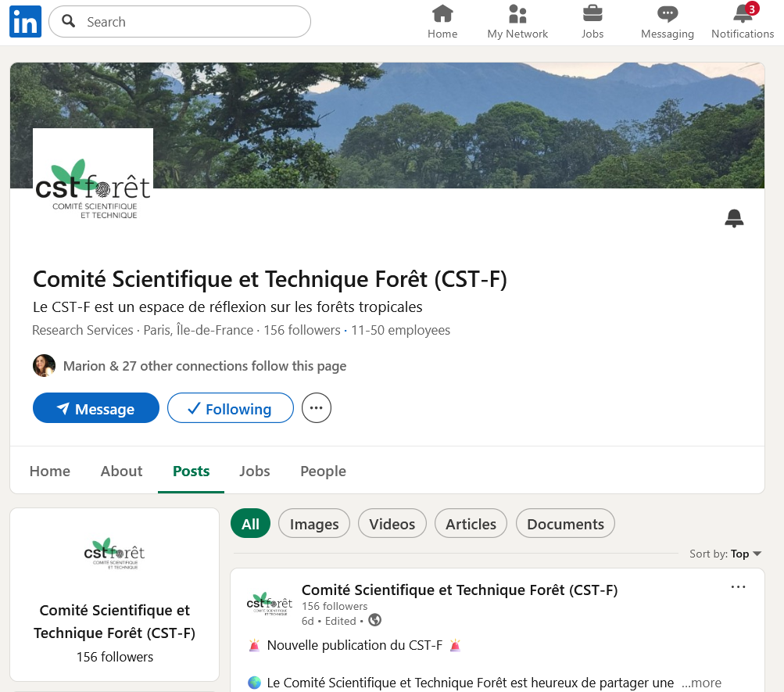The image size is (784, 692).
Task: Open Marion & 27 other connections link
Action: click(204, 366)
